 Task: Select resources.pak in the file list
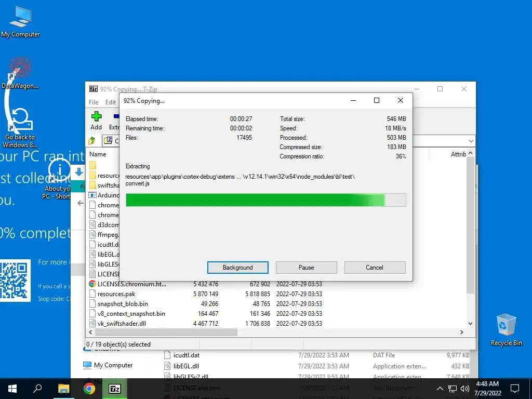116,294
